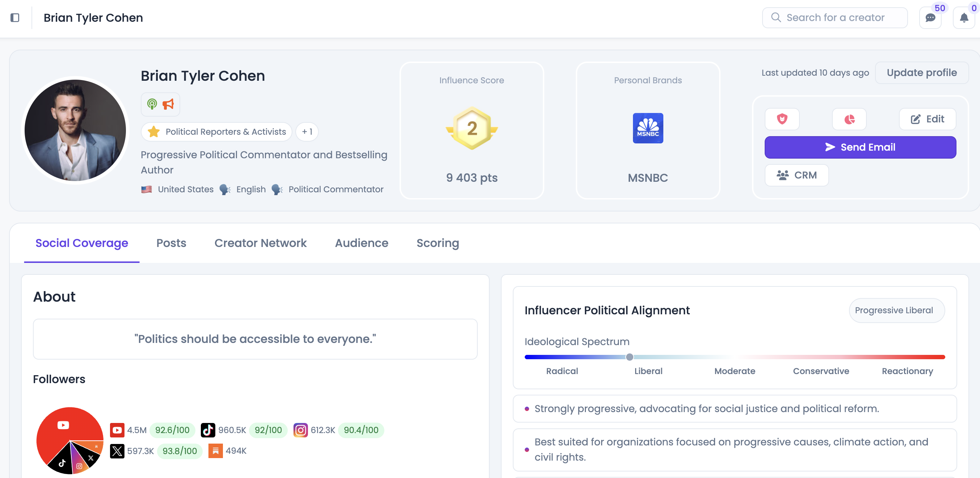Click the orange Substack follower icon

pyautogui.click(x=215, y=451)
